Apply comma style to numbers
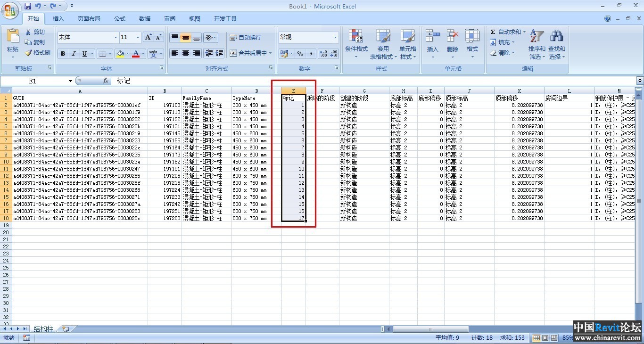Viewport: 644px width, 344px height. tap(311, 54)
